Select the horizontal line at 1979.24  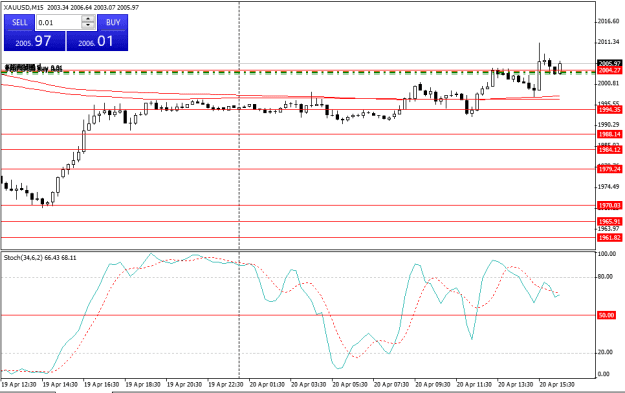[298, 169]
